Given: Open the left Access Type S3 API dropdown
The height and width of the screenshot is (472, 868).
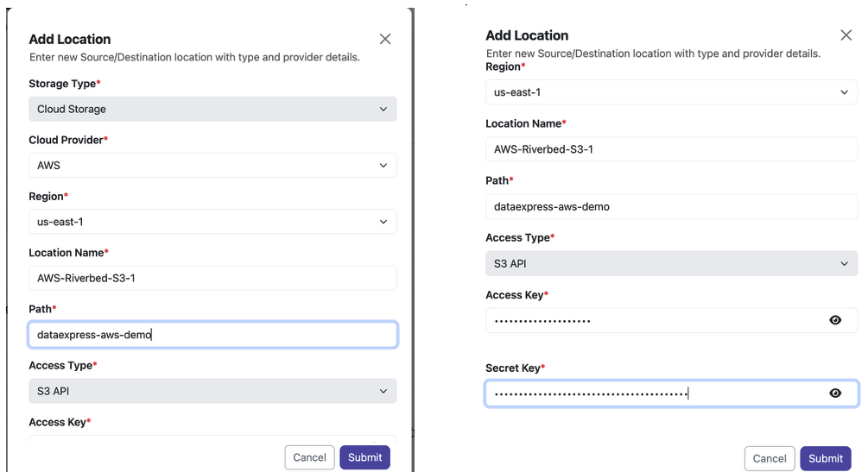Looking at the screenshot, I should click(212, 391).
